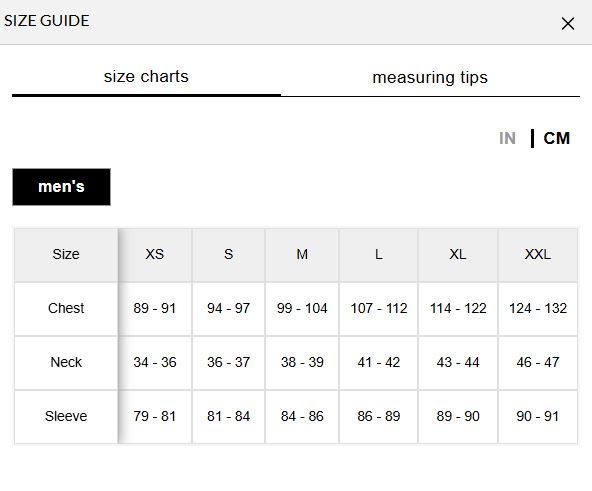Click the XS size column header
Image resolution: width=592 pixels, height=491 pixels.
click(155, 255)
